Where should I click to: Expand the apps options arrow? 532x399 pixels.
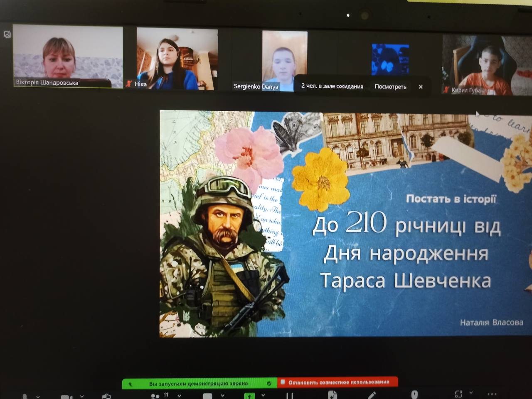coord(471,392)
